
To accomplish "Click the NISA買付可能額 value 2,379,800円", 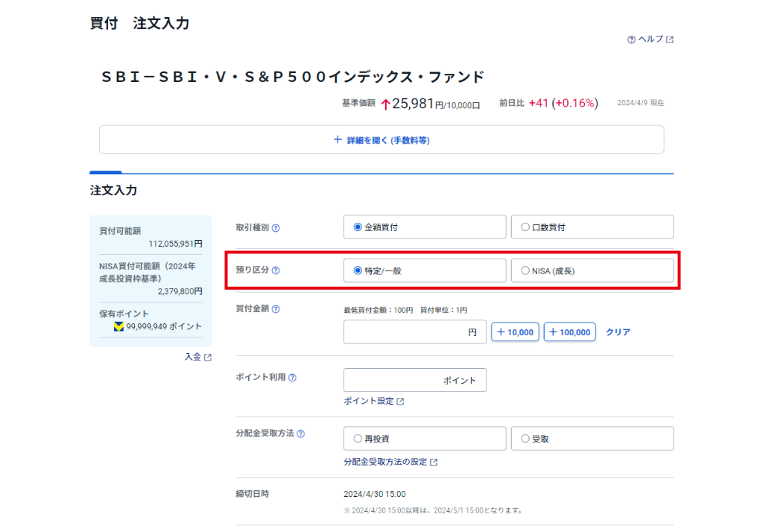I will tap(180, 291).
